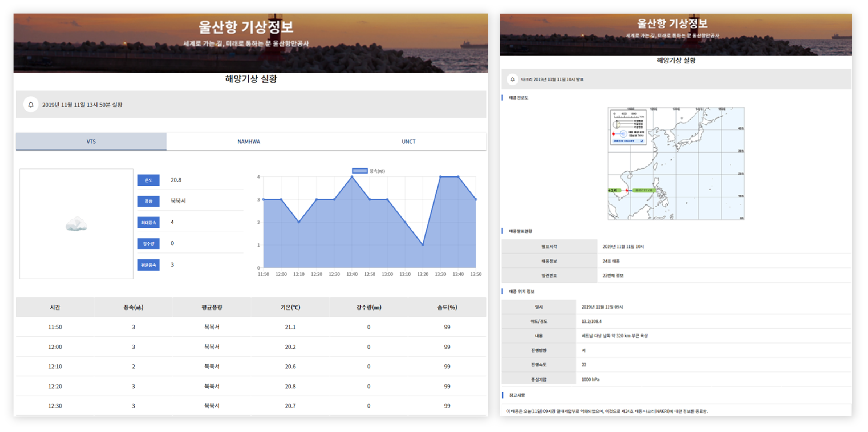Image resolution: width=868 pixels, height=432 pixels.
Task: Select the blue 풍향 label badge
Action: [x=148, y=201]
